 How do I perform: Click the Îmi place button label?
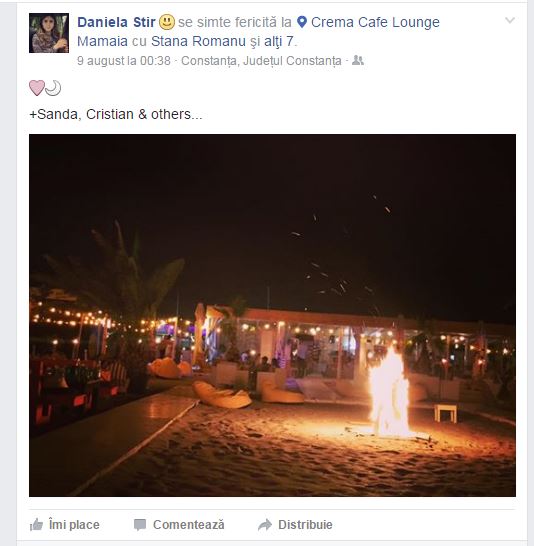click(x=74, y=524)
